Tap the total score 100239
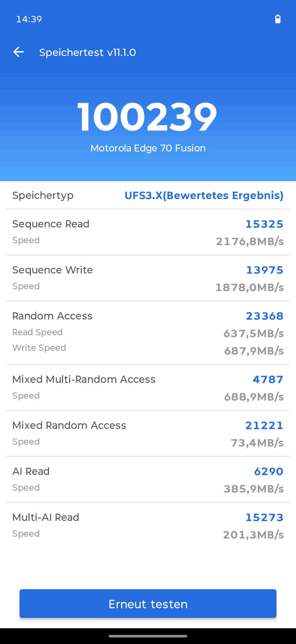Screen dimensions: 296x644 [x=148, y=116]
